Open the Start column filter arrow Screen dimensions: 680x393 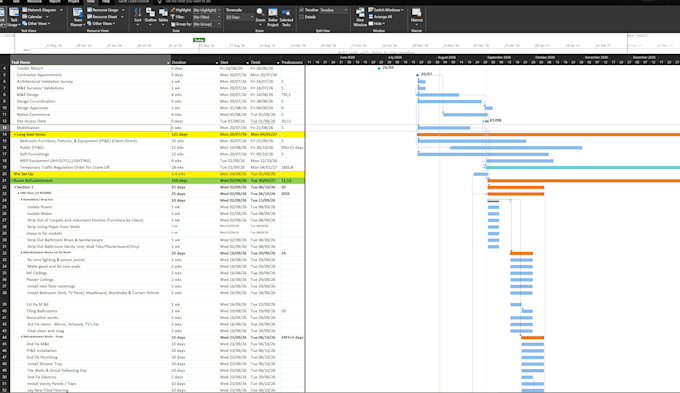click(247, 62)
